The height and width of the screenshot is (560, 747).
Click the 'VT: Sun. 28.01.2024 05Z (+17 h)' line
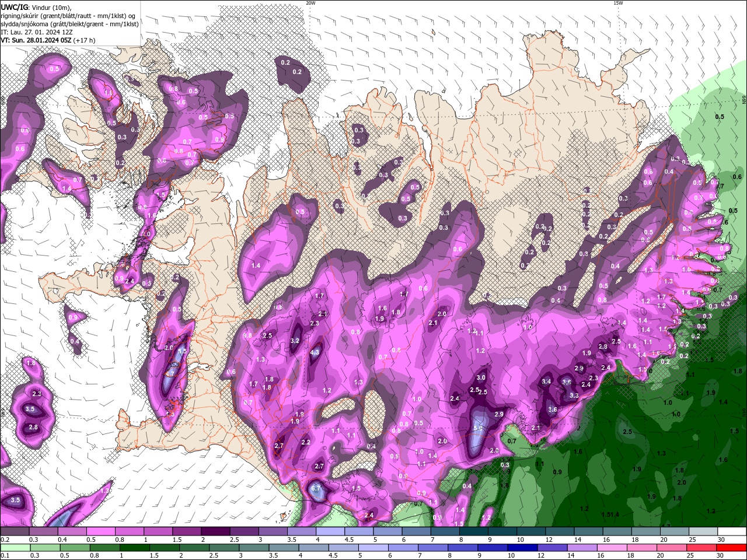48,40
